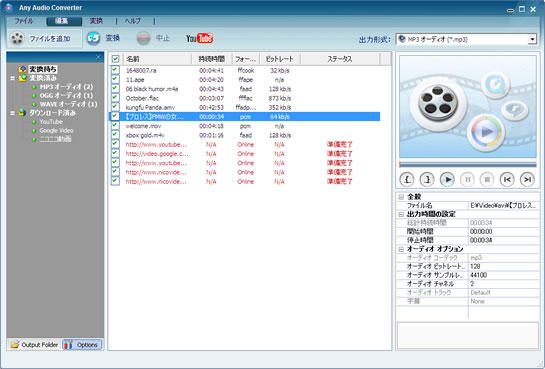Click the Output Folder icon

[x=15, y=345]
